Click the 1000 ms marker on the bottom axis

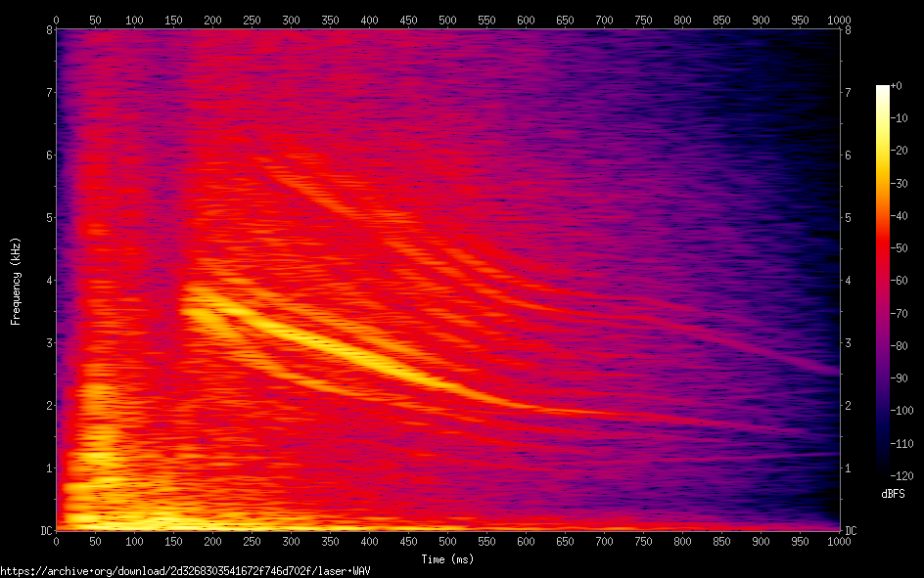pos(839,541)
